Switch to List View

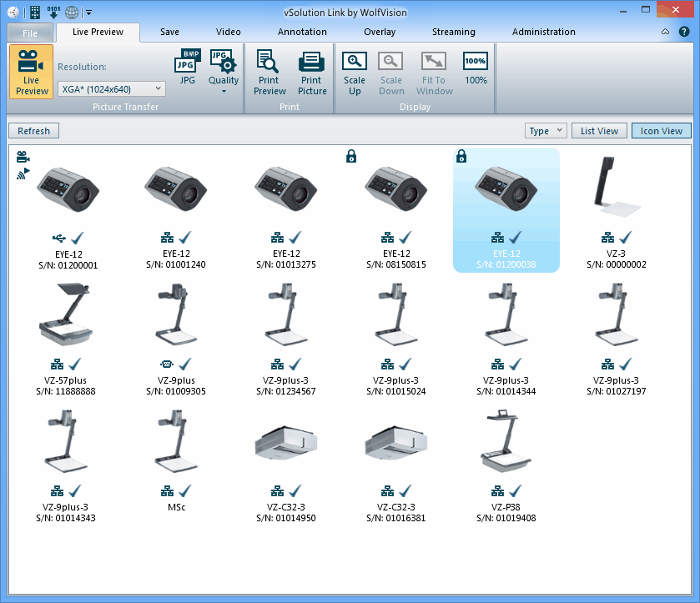click(x=599, y=131)
